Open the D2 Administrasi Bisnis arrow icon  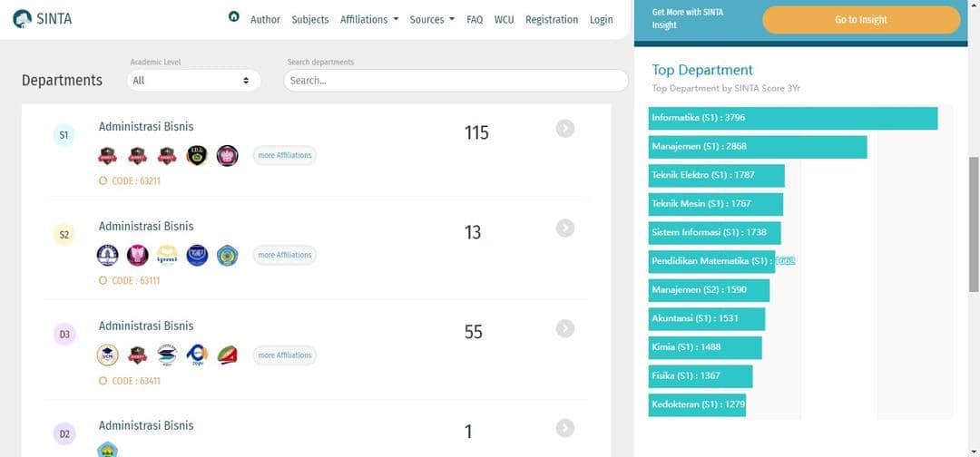[x=565, y=428]
